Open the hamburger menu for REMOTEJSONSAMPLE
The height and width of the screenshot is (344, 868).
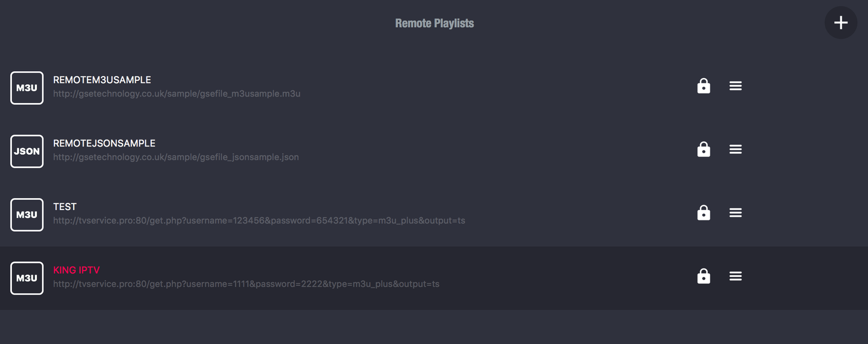[735, 149]
